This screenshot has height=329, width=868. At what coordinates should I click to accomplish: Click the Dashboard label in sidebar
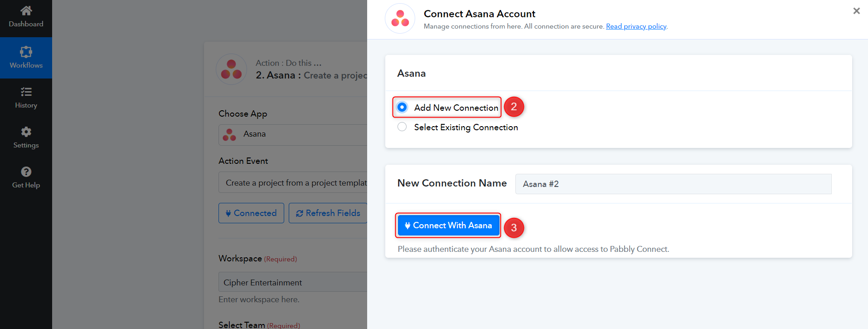click(26, 24)
